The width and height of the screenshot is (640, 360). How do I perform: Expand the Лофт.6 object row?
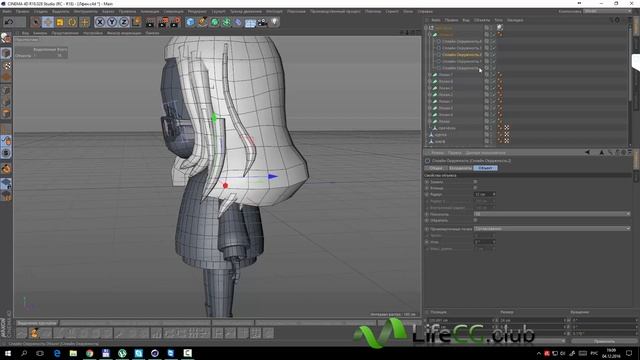tap(430, 81)
